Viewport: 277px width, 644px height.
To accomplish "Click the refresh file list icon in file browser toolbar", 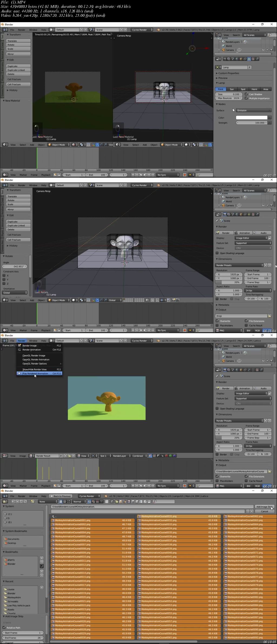I will 25,502.
